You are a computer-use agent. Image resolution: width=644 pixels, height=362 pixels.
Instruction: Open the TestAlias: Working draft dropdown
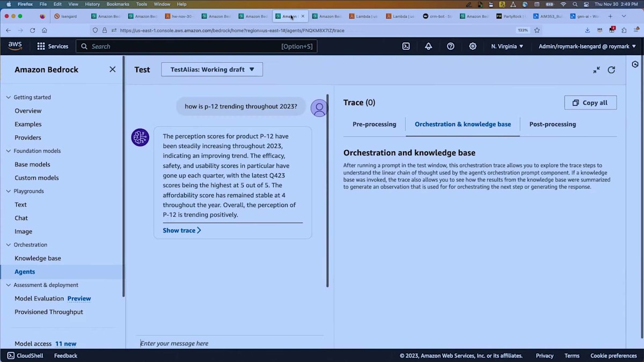pos(212,69)
